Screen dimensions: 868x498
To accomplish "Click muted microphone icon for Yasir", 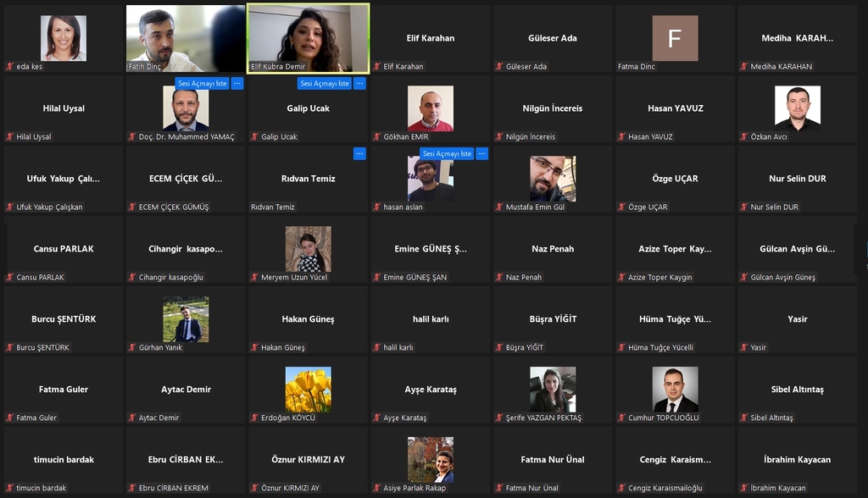I will point(743,347).
